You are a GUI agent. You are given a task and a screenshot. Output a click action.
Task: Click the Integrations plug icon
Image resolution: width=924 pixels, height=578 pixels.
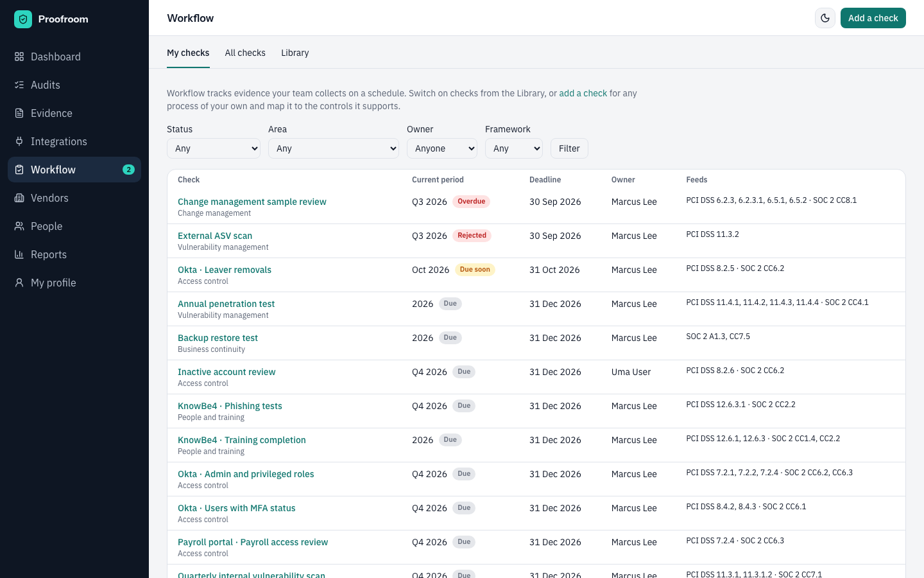(x=19, y=141)
